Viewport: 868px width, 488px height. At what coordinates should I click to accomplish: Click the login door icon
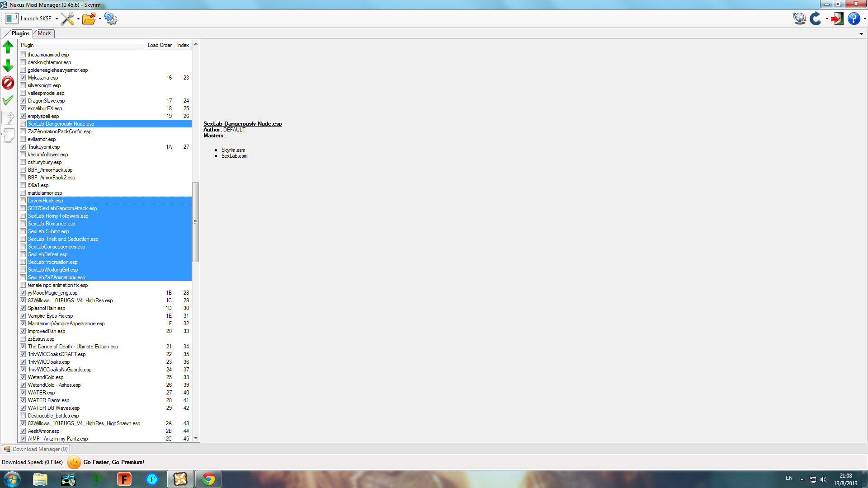coord(837,19)
